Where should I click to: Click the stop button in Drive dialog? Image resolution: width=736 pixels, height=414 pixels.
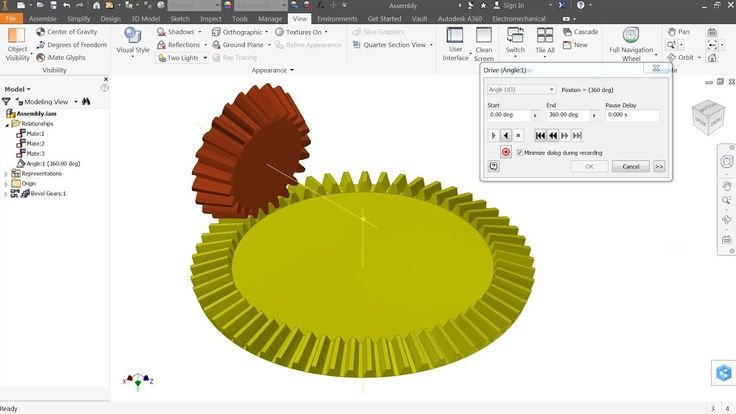[519, 135]
